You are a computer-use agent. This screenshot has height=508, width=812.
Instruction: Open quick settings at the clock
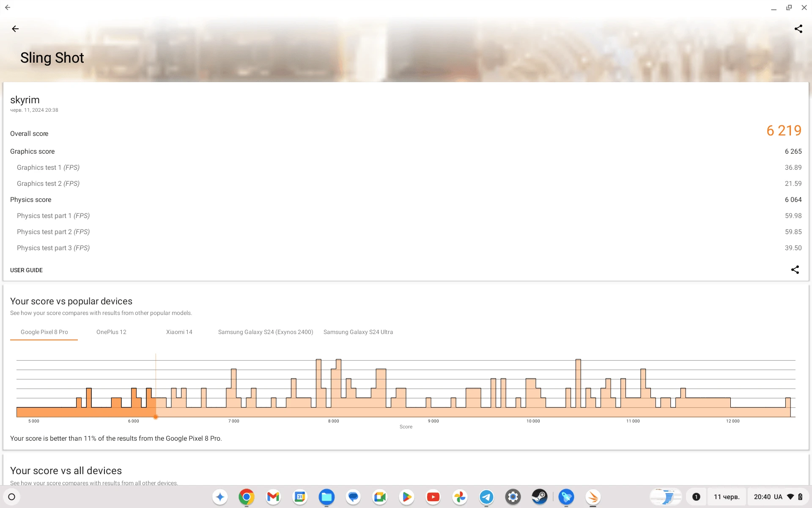coord(778,497)
